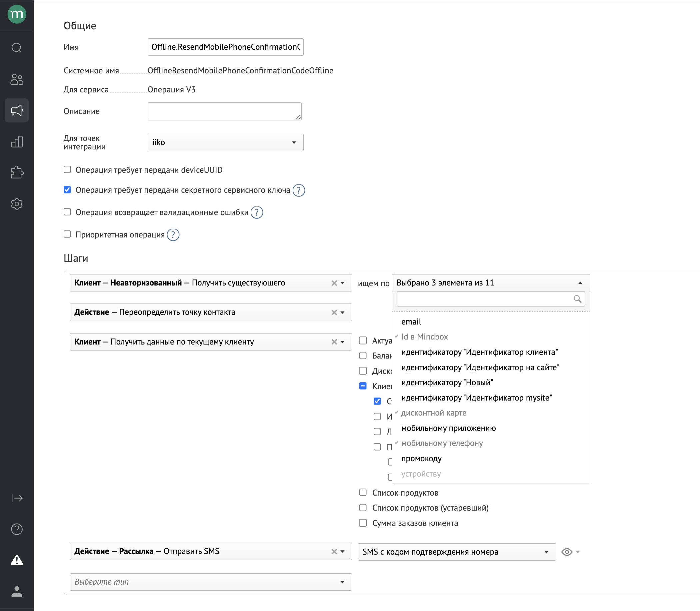This screenshot has width=700, height=611.
Task: Open step dropdown 'Действие — Переопределить точку контакта'
Action: coord(211,312)
